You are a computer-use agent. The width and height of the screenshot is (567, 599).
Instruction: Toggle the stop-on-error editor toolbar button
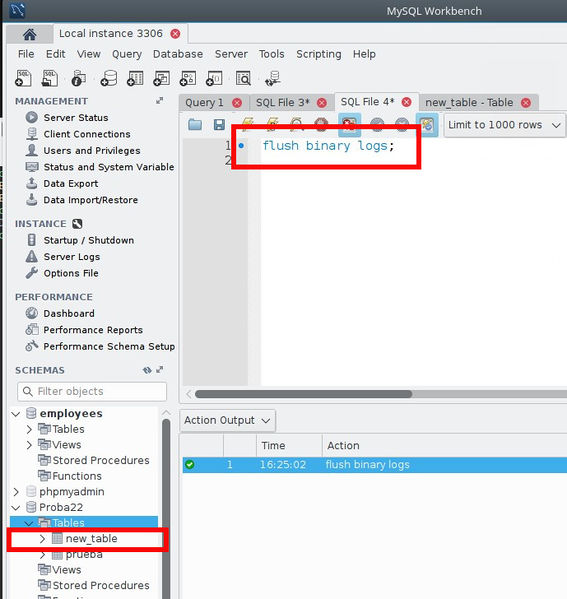349,125
